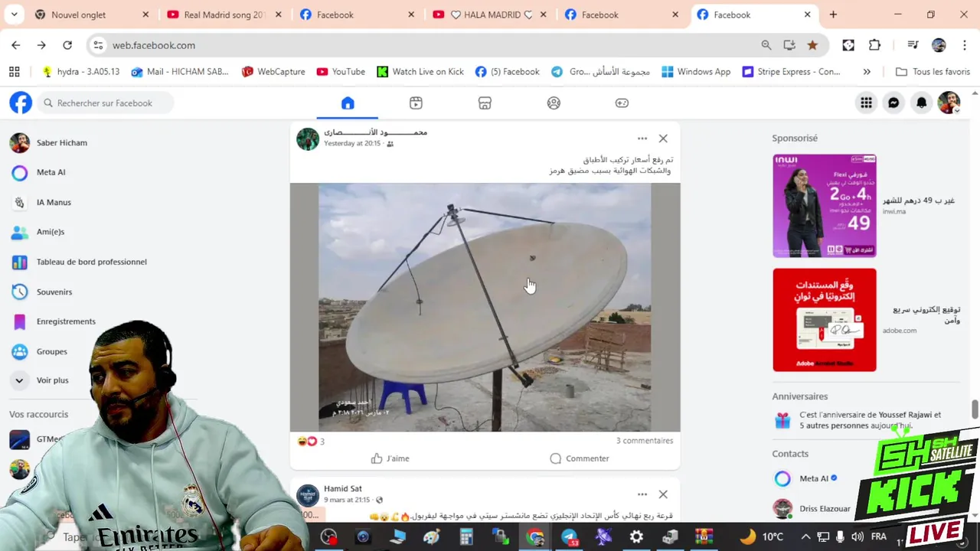Hide the satellite dish post with X

pyautogui.click(x=663, y=139)
